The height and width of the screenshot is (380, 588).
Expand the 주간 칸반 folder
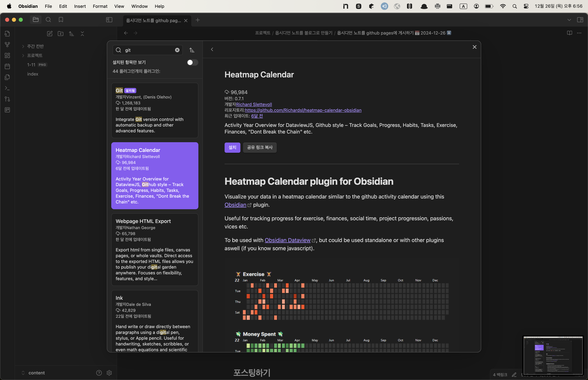(x=35, y=46)
